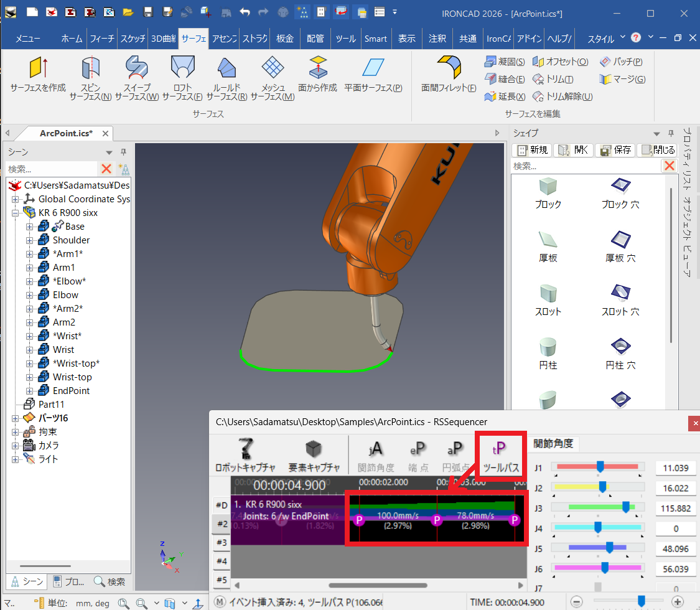Expand the パーツ16 tree node
Screen dimensions: 700x610
coord(15,418)
